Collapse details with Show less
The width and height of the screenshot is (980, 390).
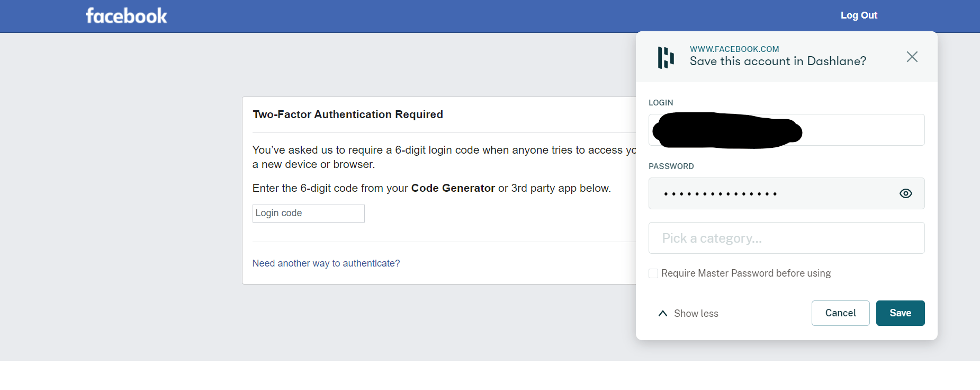(x=696, y=313)
